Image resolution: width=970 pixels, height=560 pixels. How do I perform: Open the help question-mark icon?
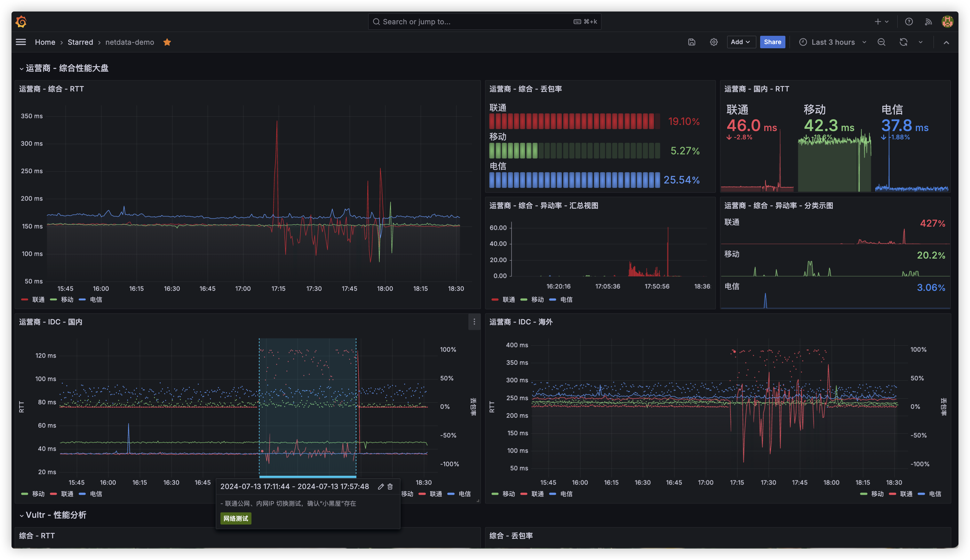909,22
